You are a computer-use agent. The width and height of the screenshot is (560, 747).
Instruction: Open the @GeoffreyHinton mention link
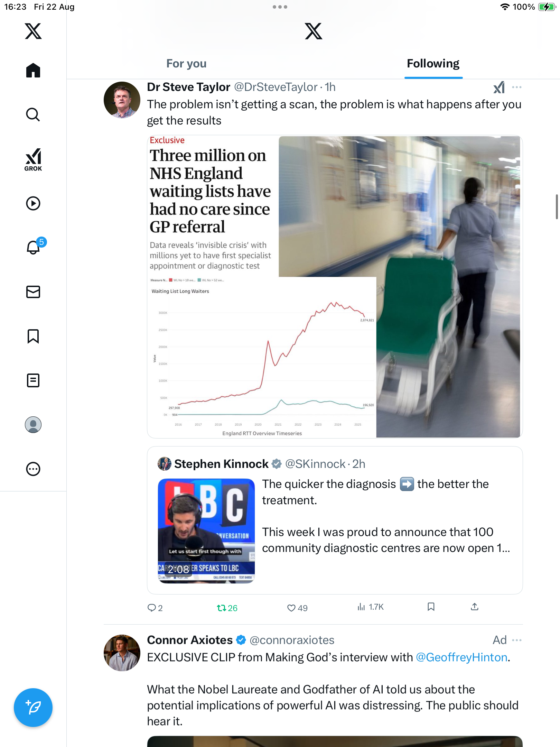pos(461,657)
